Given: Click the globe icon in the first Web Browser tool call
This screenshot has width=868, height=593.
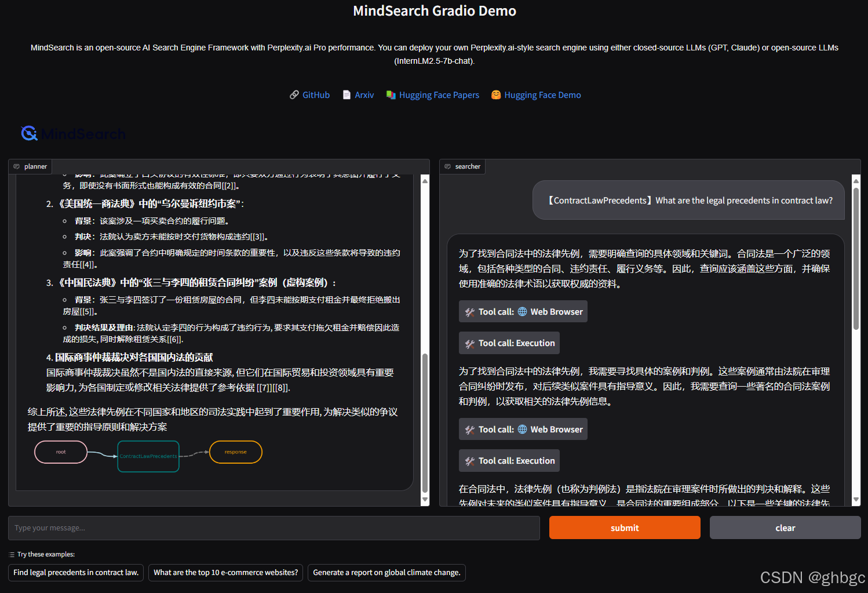Looking at the screenshot, I should point(523,311).
